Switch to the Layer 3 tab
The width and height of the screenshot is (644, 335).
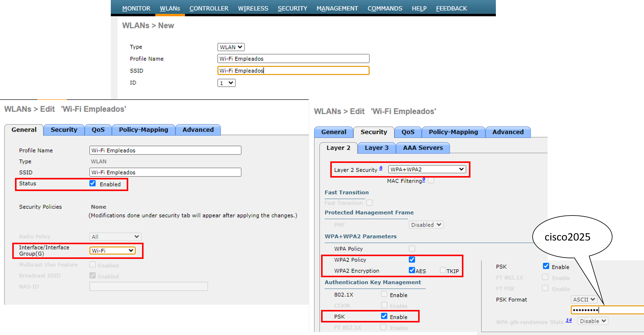coord(376,148)
